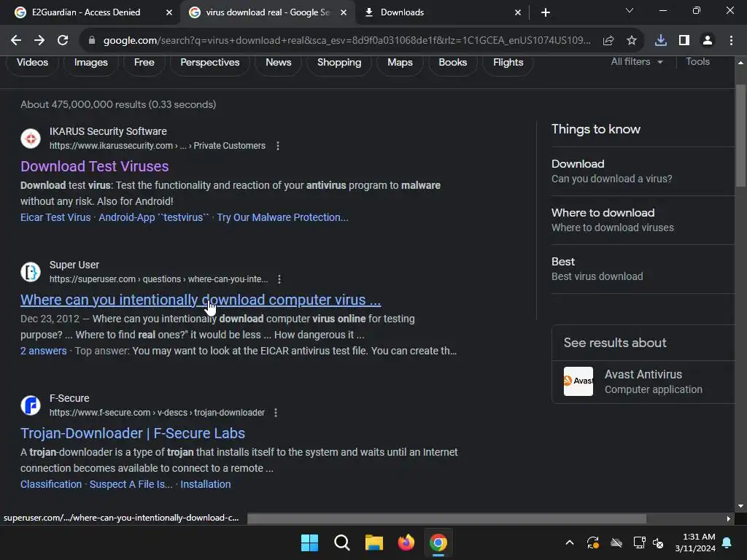This screenshot has height=560, width=747.
Task: Open the Avast Antivirus result card
Action: coord(643,381)
